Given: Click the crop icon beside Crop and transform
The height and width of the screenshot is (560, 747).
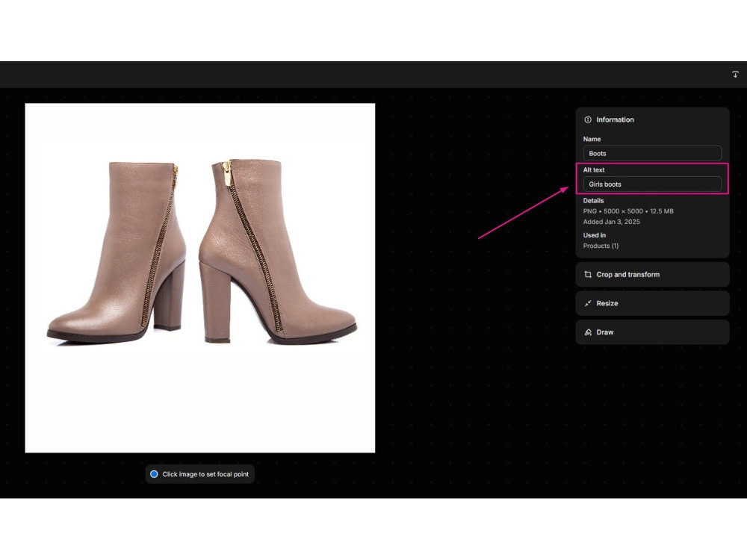Looking at the screenshot, I should (x=588, y=275).
